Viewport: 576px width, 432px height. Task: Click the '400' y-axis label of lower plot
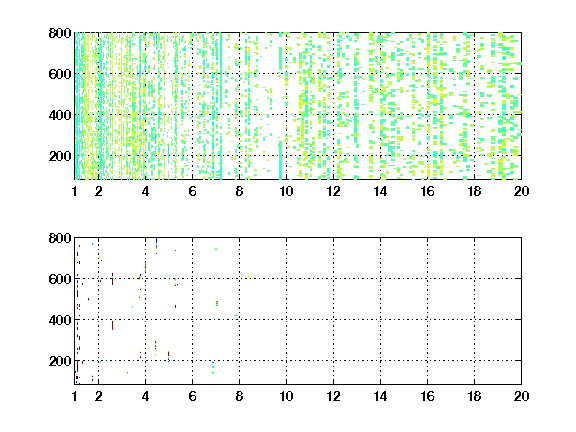60,320
